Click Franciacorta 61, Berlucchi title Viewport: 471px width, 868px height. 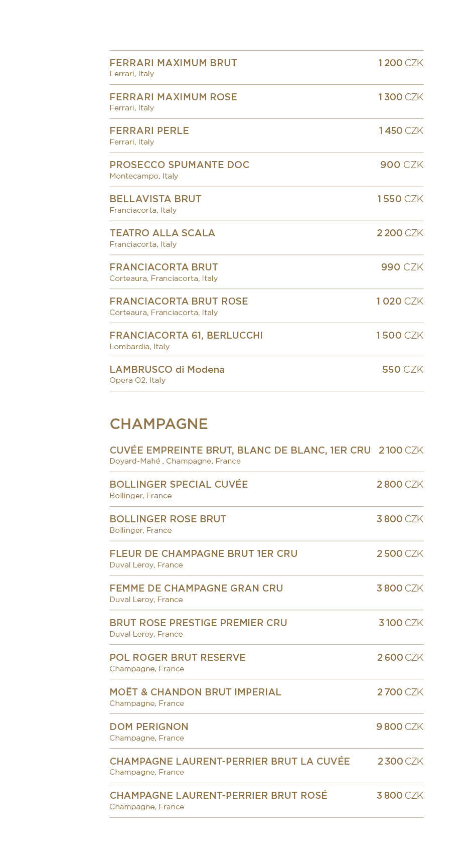tap(186, 335)
